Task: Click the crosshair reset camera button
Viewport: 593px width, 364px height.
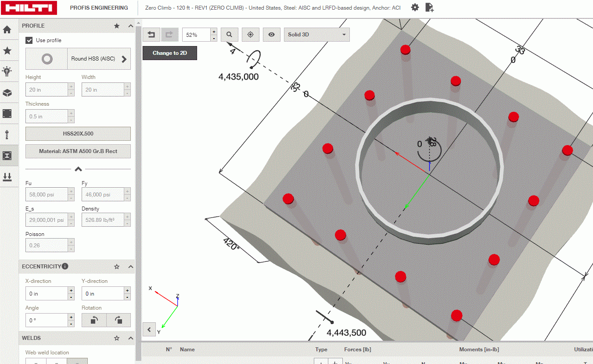Action: pyautogui.click(x=251, y=35)
